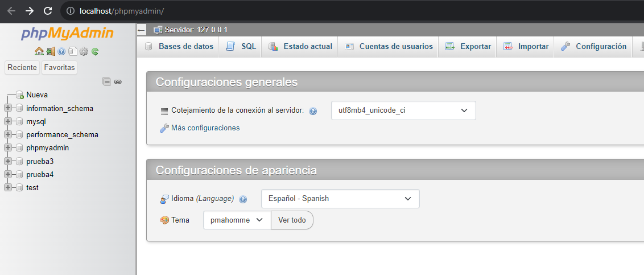
Task: Toggle link with main panel chain icon
Action: pyautogui.click(x=118, y=81)
